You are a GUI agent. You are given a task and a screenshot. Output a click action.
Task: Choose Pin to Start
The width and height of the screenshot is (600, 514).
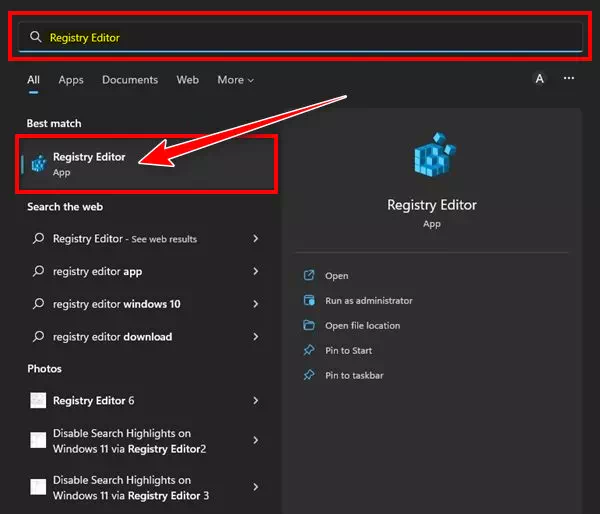point(349,350)
